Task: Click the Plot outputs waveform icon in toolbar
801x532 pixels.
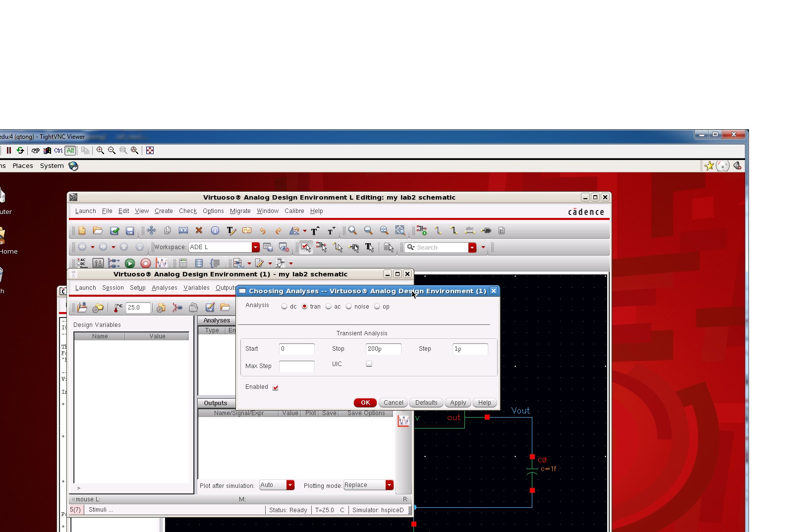Action: pyautogui.click(x=162, y=264)
